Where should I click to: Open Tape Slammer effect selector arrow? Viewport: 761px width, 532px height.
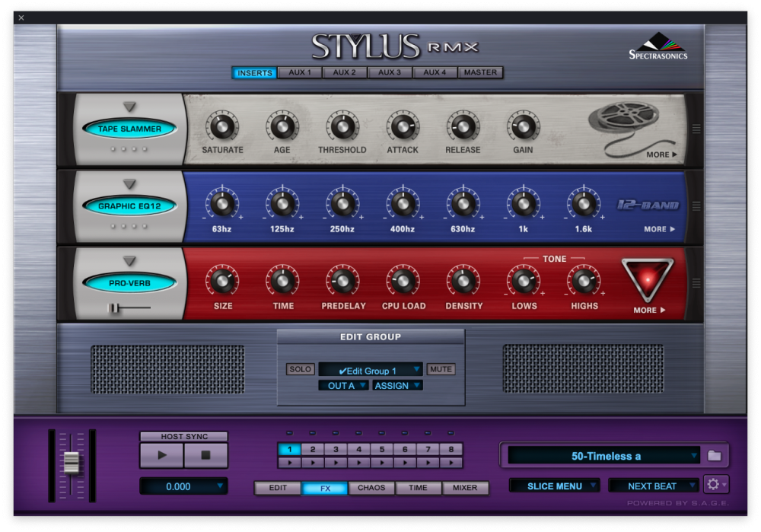(129, 107)
